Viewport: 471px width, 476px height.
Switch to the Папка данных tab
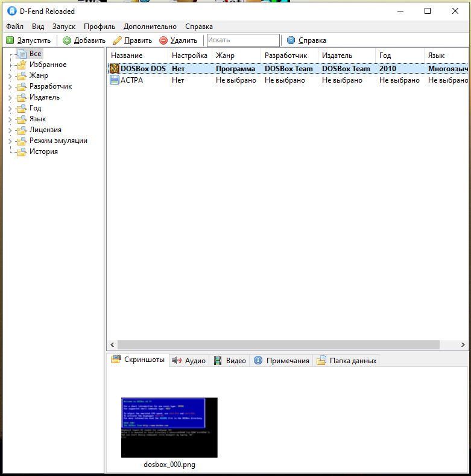click(346, 361)
